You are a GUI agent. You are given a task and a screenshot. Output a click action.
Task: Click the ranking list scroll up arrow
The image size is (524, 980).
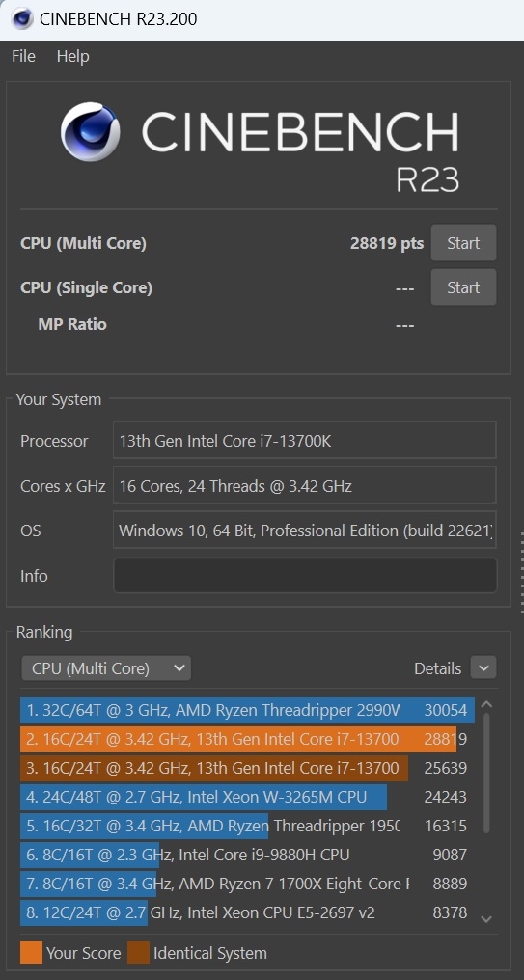click(x=486, y=705)
